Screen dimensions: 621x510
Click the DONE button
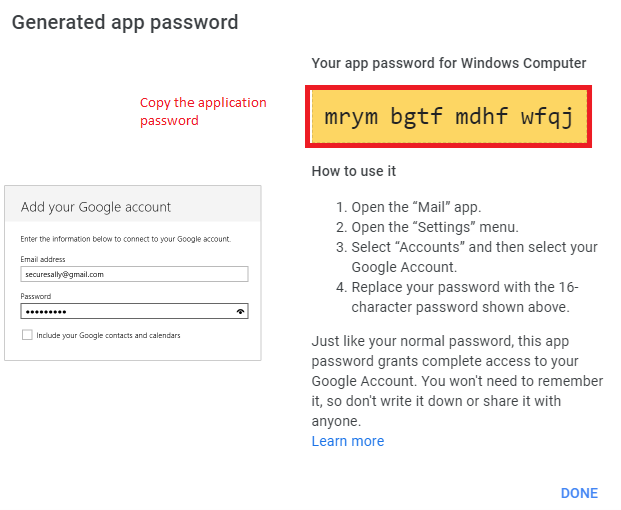pyautogui.click(x=579, y=493)
